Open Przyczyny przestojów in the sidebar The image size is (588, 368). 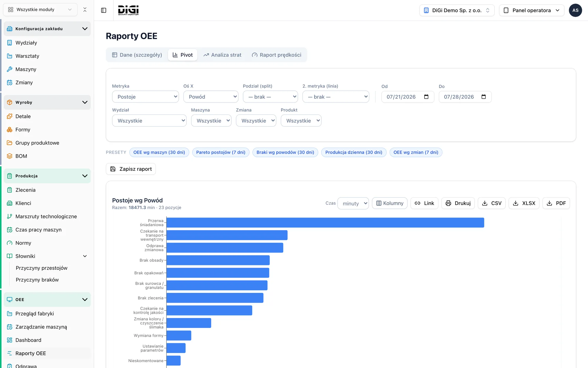41,268
